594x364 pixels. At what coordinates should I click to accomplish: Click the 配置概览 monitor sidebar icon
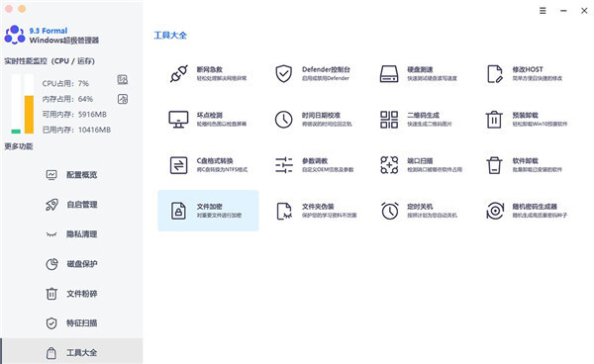tap(51, 175)
